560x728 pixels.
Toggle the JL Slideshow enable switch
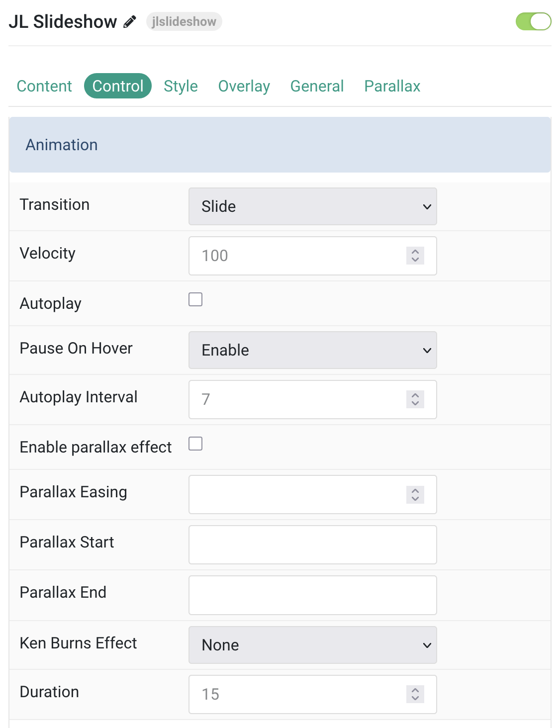point(534,21)
